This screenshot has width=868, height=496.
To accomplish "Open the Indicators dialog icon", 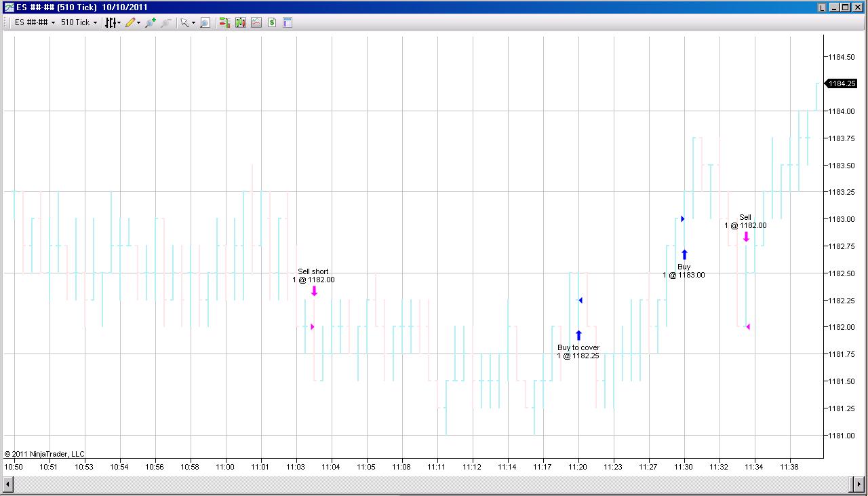I will pyautogui.click(x=256, y=22).
